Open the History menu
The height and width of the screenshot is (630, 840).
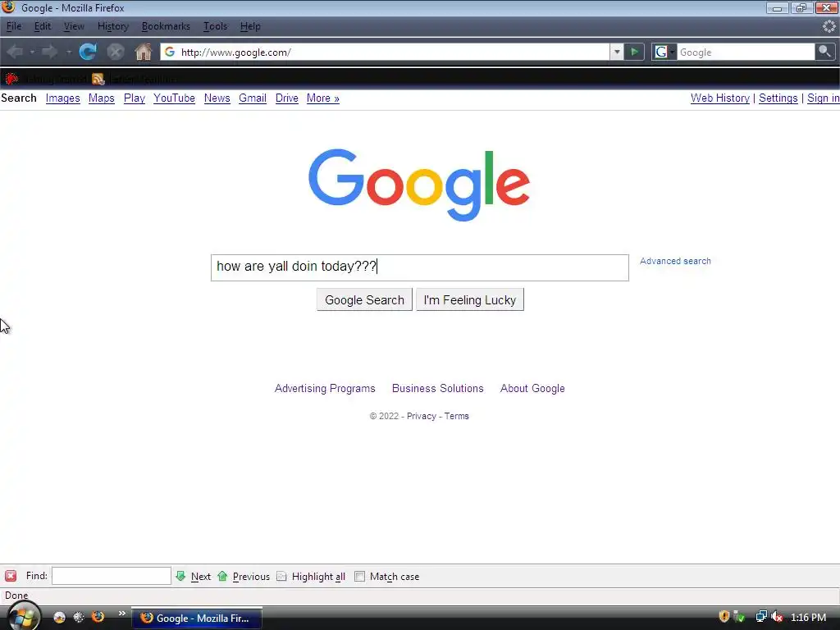tap(113, 26)
